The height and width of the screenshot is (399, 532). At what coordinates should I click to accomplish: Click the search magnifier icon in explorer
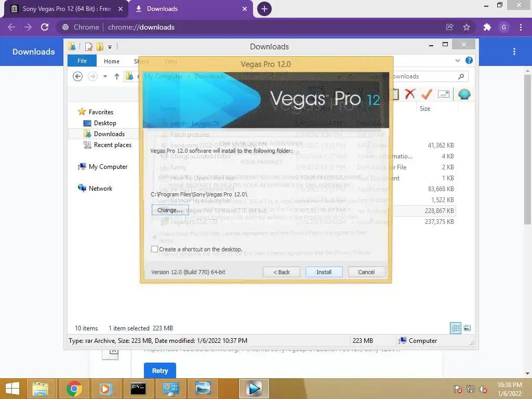(x=461, y=76)
